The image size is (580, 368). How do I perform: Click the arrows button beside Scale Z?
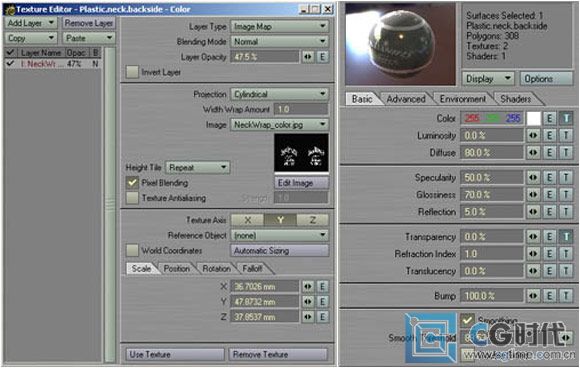tap(308, 317)
